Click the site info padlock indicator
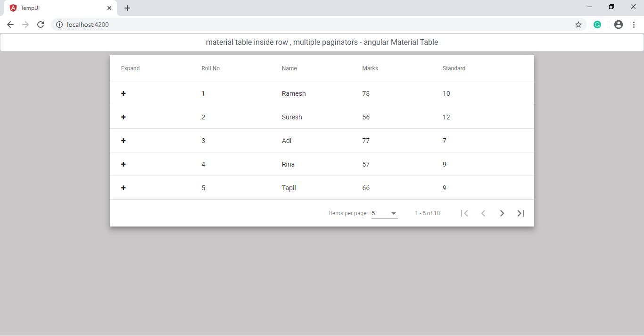 (59, 25)
